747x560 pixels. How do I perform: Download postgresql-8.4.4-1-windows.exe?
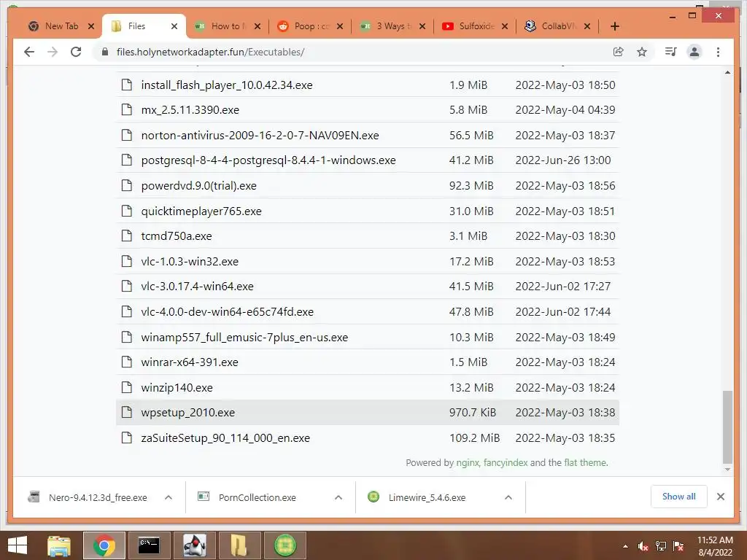[268, 160]
